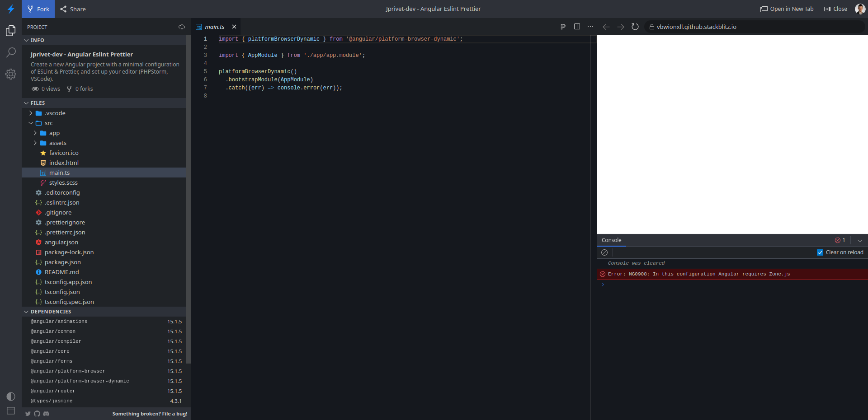Close the main.ts editor tab
868x420 pixels.
point(234,27)
